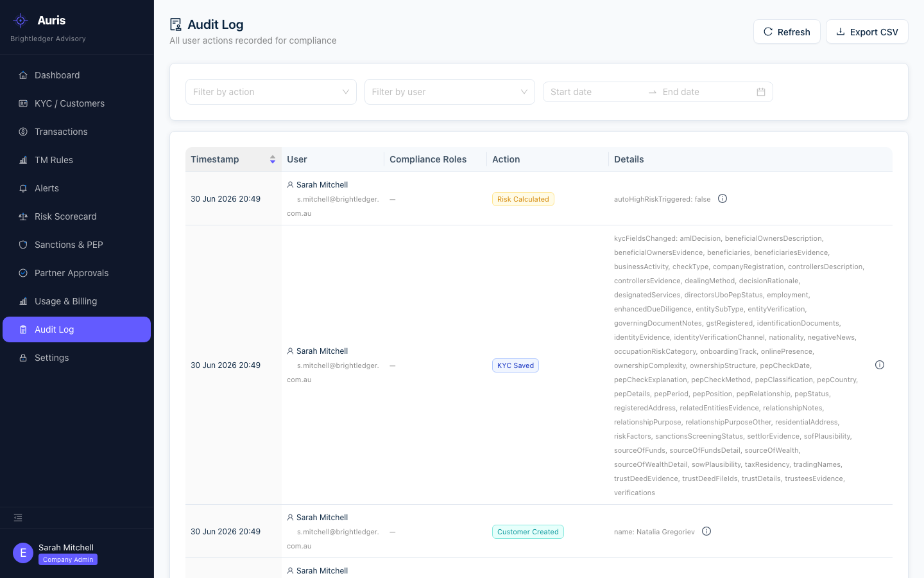Open the Filter by user dropdown

coord(450,92)
